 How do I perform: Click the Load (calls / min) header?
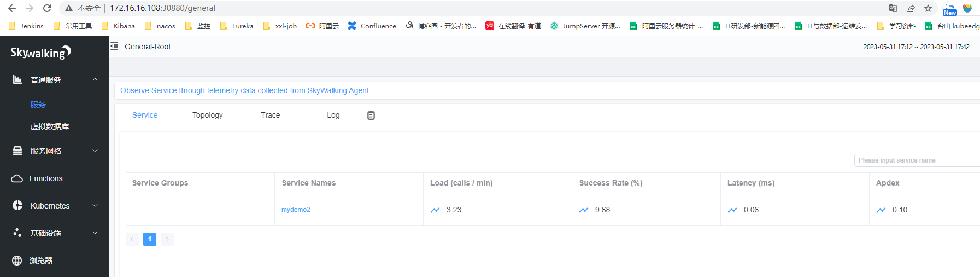pos(461,183)
